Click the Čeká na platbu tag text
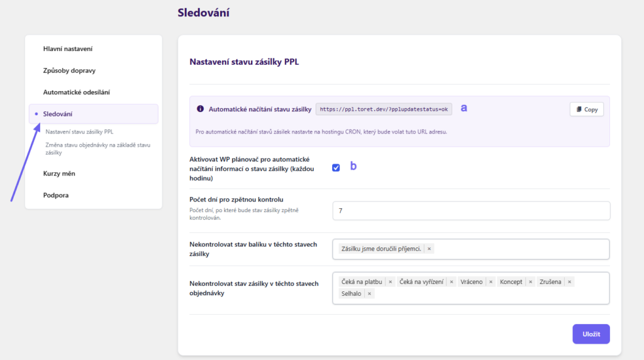644x360 pixels. pyautogui.click(x=362, y=282)
